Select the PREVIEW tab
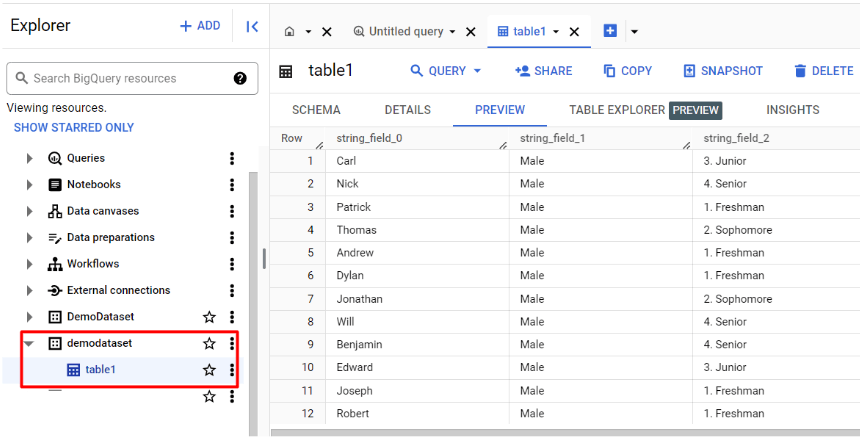Image resolution: width=864 pixels, height=442 pixels. point(500,110)
